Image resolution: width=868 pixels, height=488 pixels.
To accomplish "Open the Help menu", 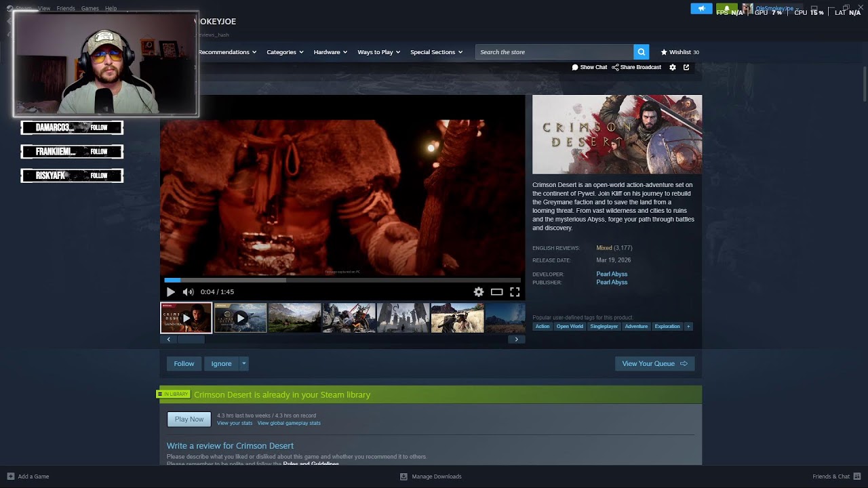I will click(111, 8).
